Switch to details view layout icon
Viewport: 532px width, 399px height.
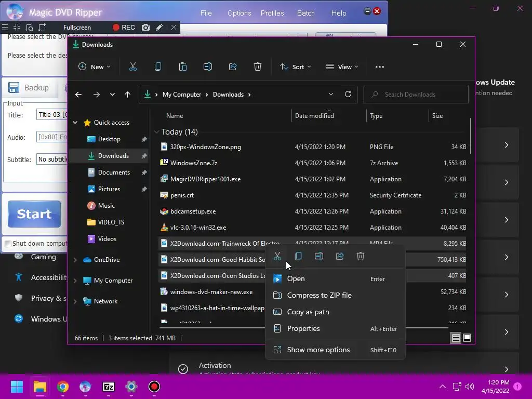pos(456,338)
